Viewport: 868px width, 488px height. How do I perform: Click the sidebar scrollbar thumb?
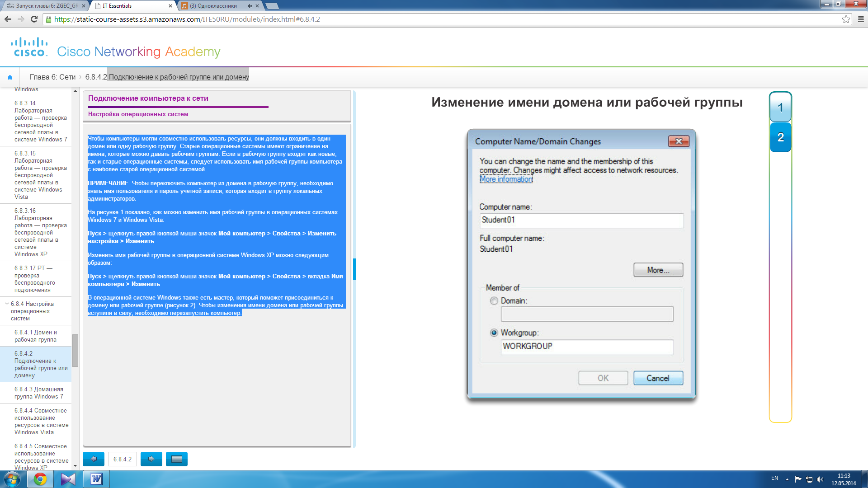click(x=75, y=351)
